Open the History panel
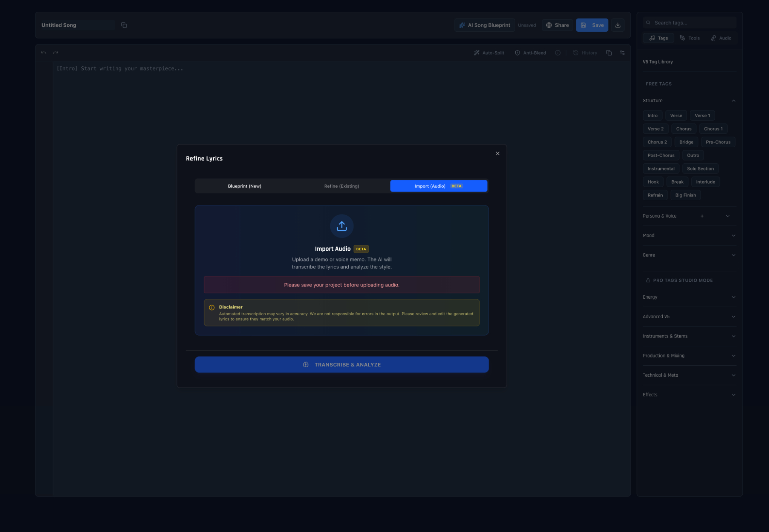 (x=585, y=53)
